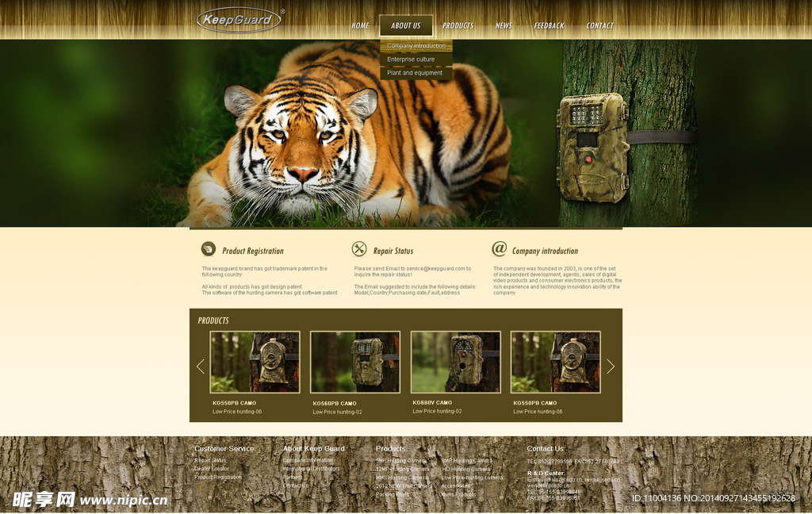Screen dimensions: 812x514
Task: Open the footer Others Products link
Action: (458, 494)
